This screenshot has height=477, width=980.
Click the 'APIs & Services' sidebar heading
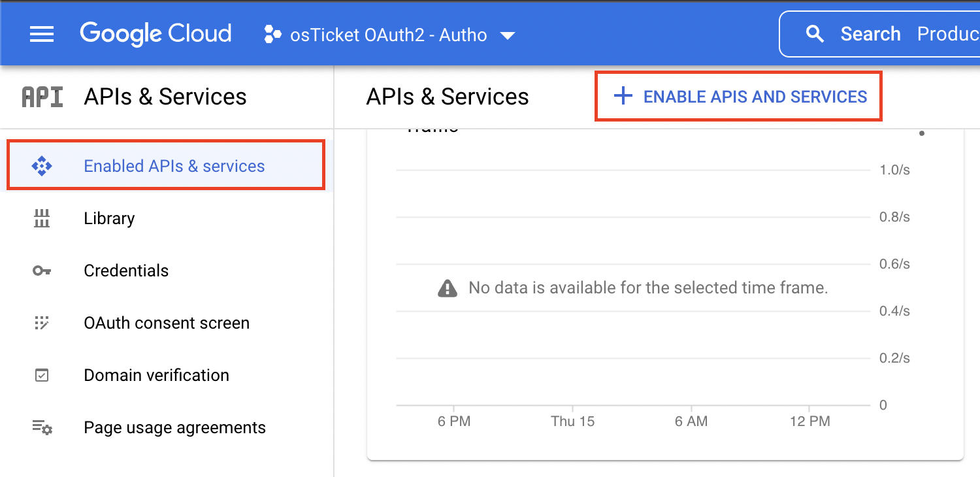165,97
